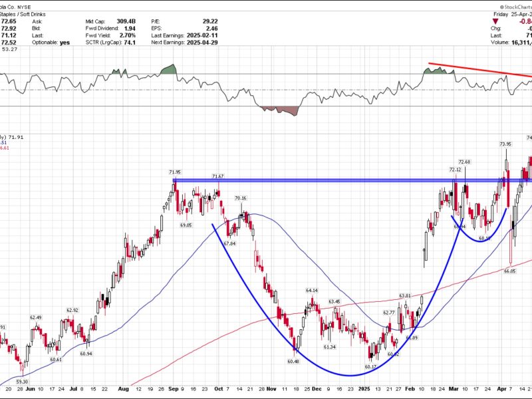Click the "63.45" price label

click(x=334, y=302)
